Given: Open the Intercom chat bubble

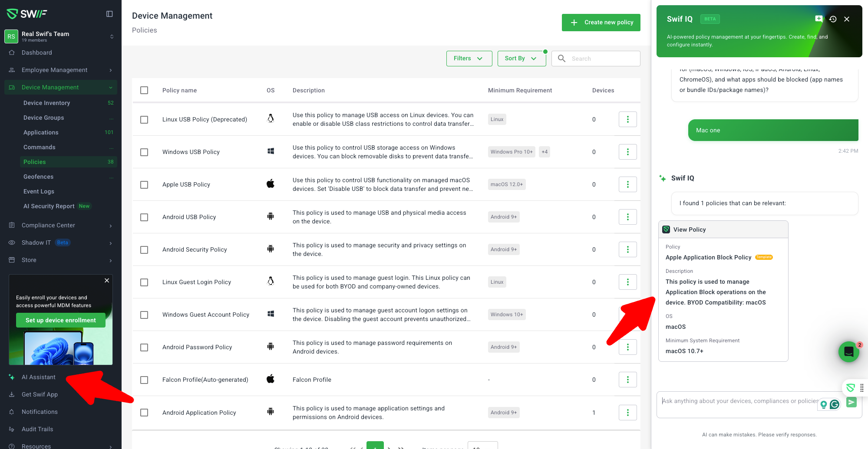Looking at the screenshot, I should coord(848,352).
